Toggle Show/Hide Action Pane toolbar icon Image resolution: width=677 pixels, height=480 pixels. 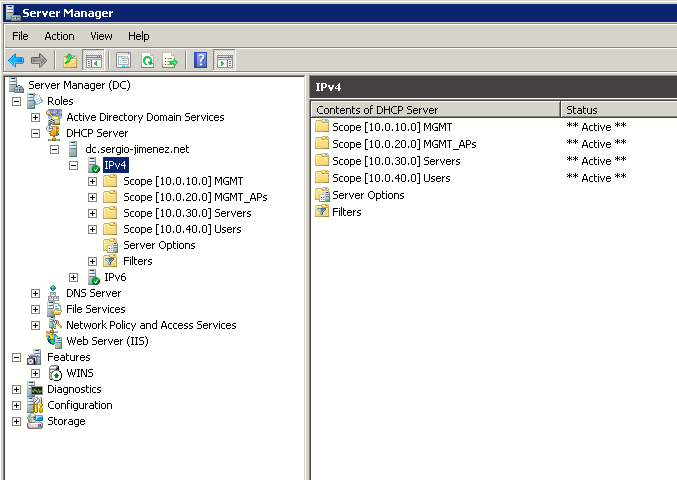(225, 60)
